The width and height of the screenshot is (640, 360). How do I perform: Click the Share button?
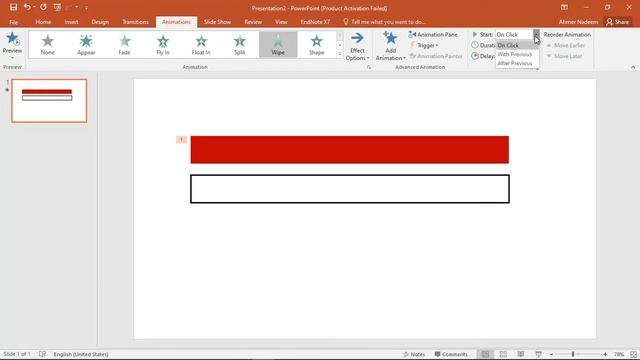[x=618, y=22]
